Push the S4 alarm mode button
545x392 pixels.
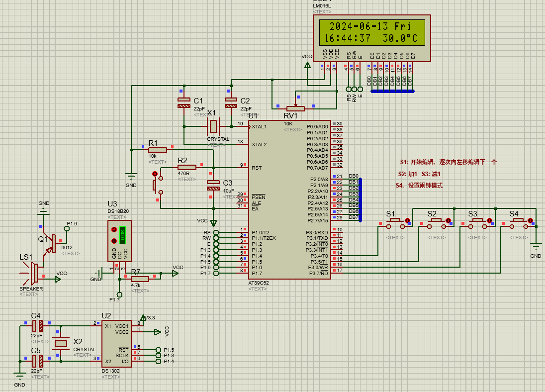pos(518,223)
